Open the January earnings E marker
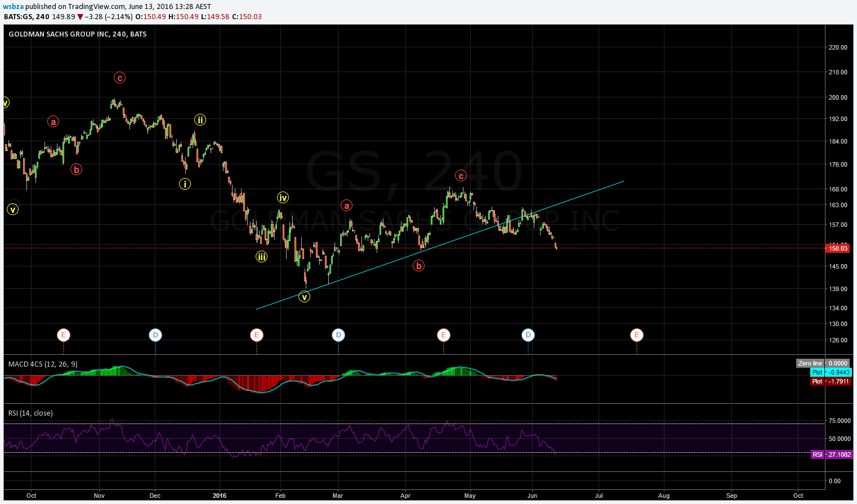 coord(256,335)
